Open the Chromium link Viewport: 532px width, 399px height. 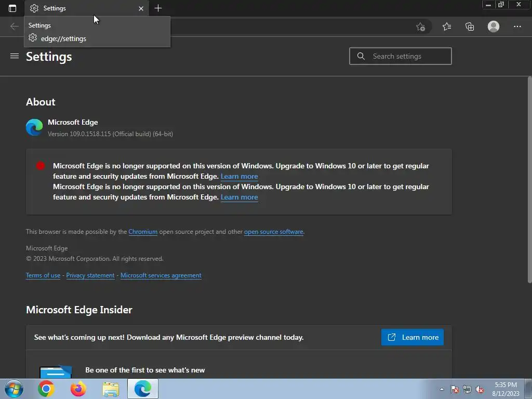[143, 232]
